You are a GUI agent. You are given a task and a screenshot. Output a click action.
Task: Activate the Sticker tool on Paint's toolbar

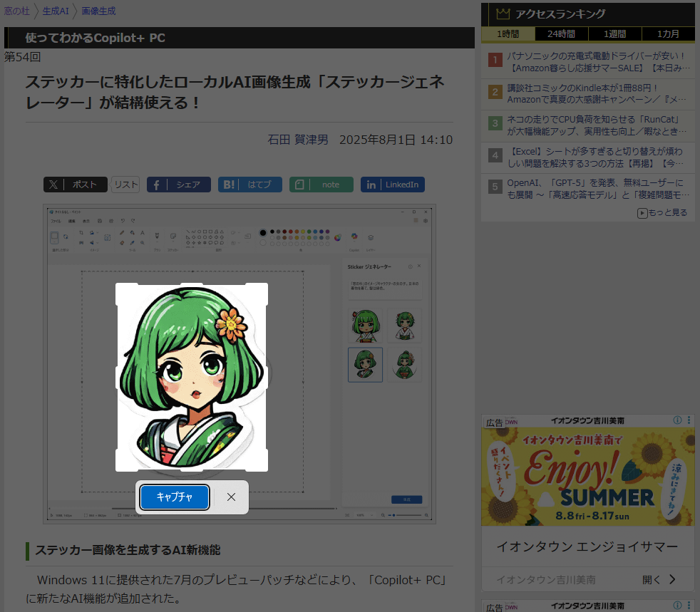(x=173, y=234)
